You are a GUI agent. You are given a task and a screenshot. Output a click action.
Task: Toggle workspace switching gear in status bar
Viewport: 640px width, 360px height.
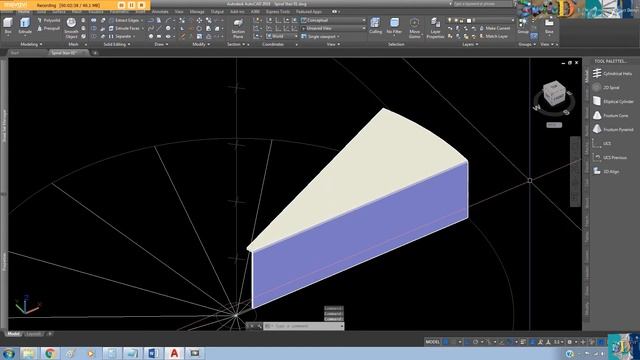coord(570,342)
